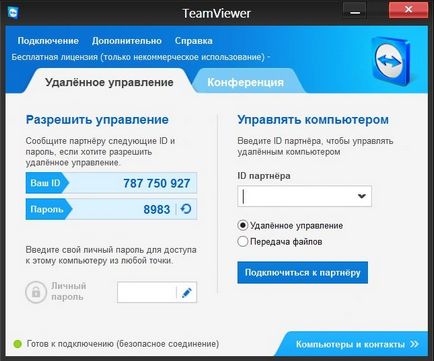Click the Подключиться к партнёру button

pos(303,273)
